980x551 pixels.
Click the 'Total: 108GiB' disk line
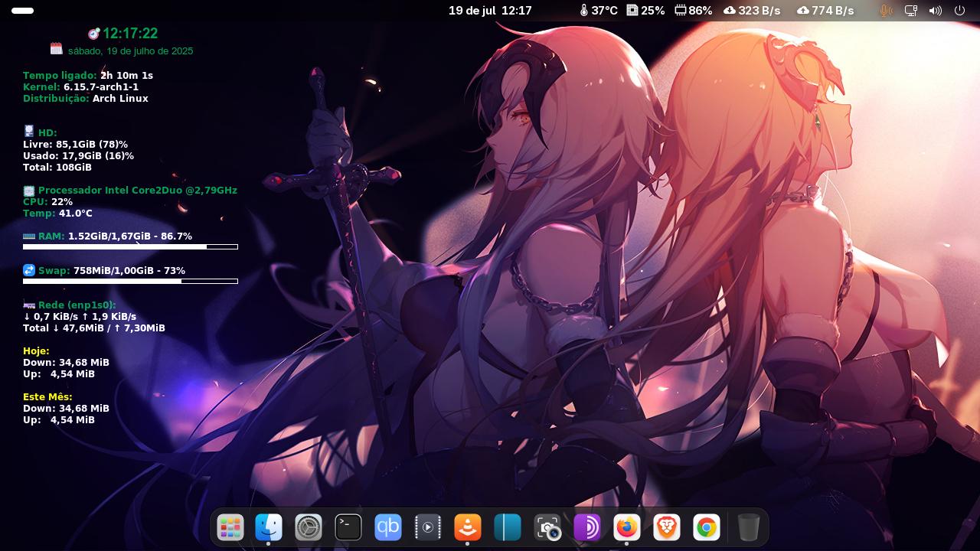57,168
